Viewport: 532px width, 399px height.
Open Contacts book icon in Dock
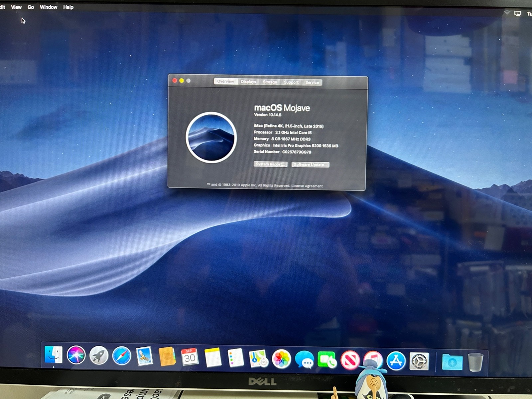pos(167,356)
